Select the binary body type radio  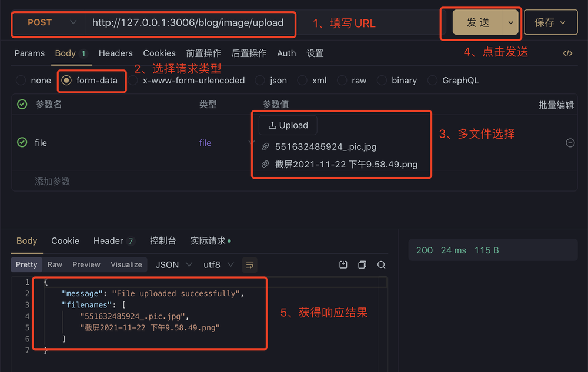[382, 81]
